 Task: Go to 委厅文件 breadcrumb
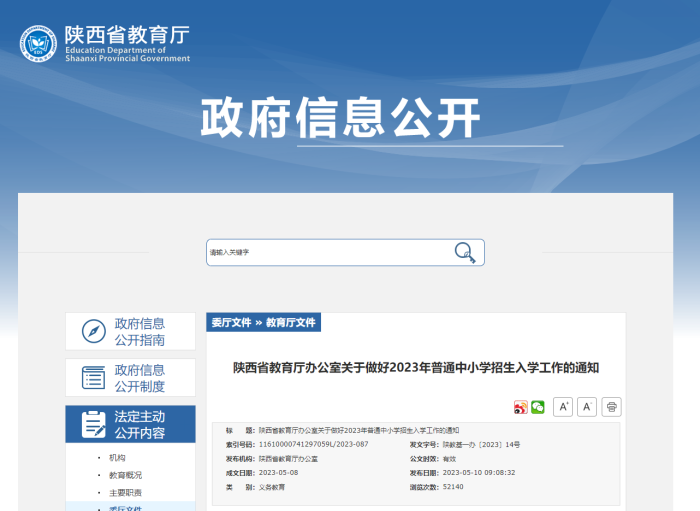click(x=231, y=323)
